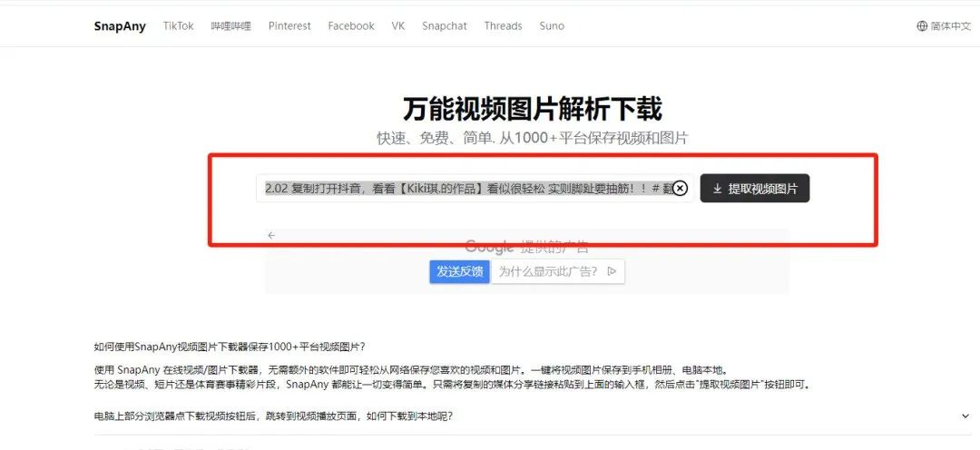This screenshot has width=980, height=450.
Task: Open Snapchat downloader link
Action: (445, 26)
